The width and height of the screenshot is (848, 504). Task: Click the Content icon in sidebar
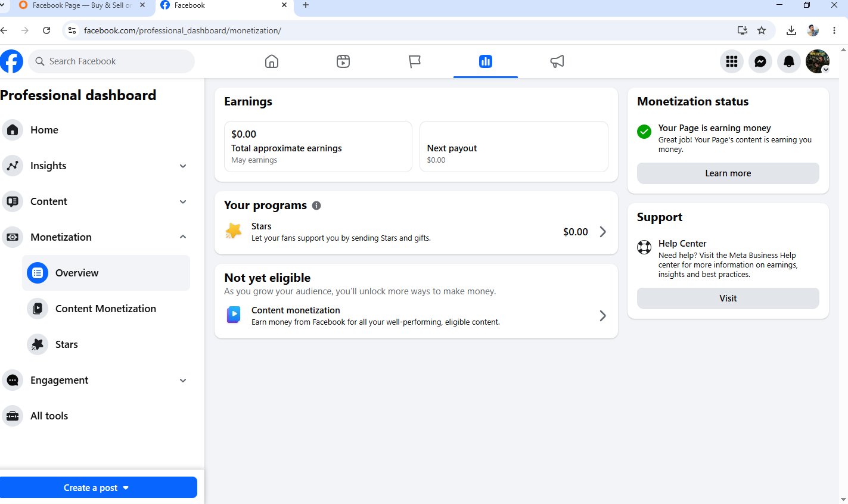[13, 201]
